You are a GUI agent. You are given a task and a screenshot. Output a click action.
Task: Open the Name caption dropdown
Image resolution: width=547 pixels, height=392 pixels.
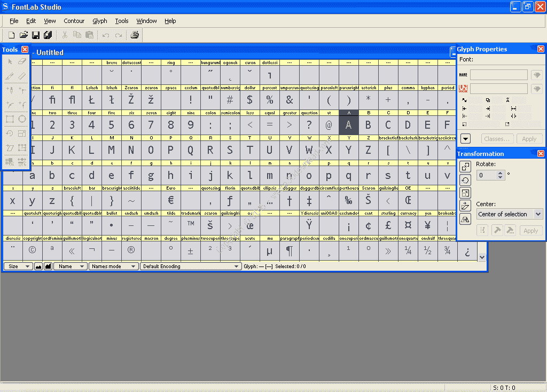point(70,266)
